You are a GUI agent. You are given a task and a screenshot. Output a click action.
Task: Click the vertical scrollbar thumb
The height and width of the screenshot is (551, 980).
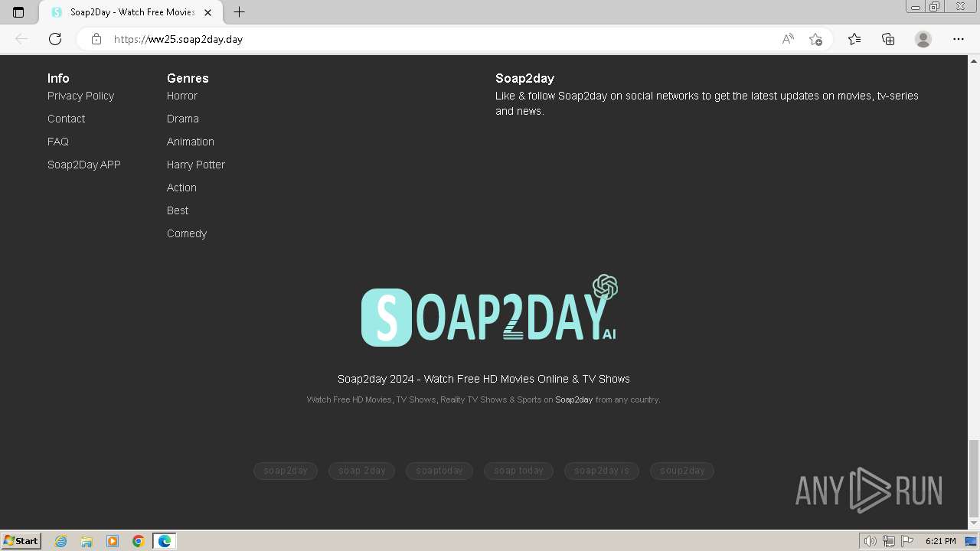(974, 478)
